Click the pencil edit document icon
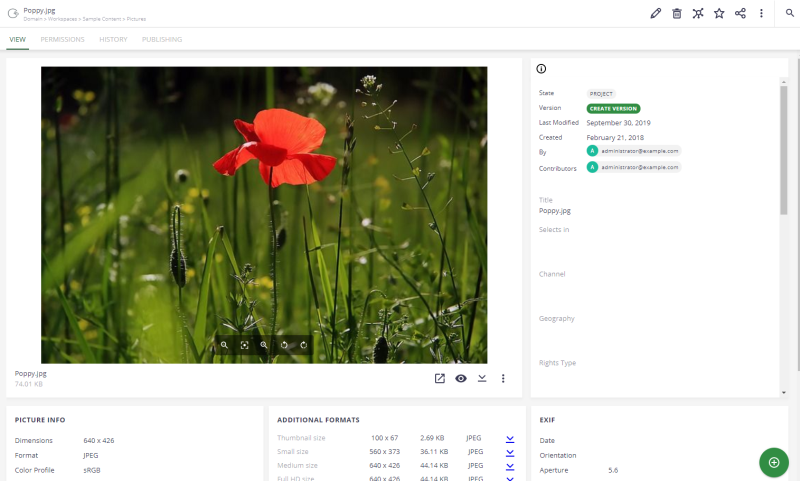The height and width of the screenshot is (481, 800). click(x=656, y=13)
